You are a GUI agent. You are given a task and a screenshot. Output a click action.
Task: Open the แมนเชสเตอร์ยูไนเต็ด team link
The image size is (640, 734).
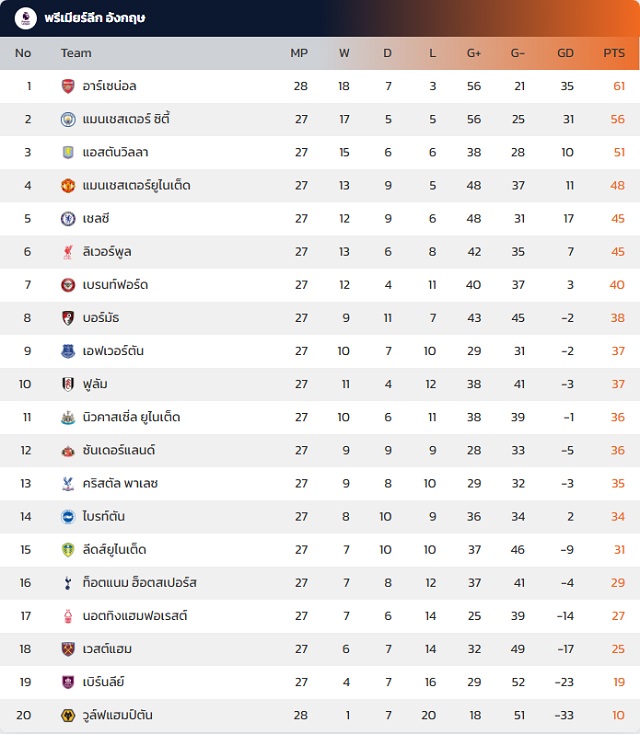click(x=136, y=186)
